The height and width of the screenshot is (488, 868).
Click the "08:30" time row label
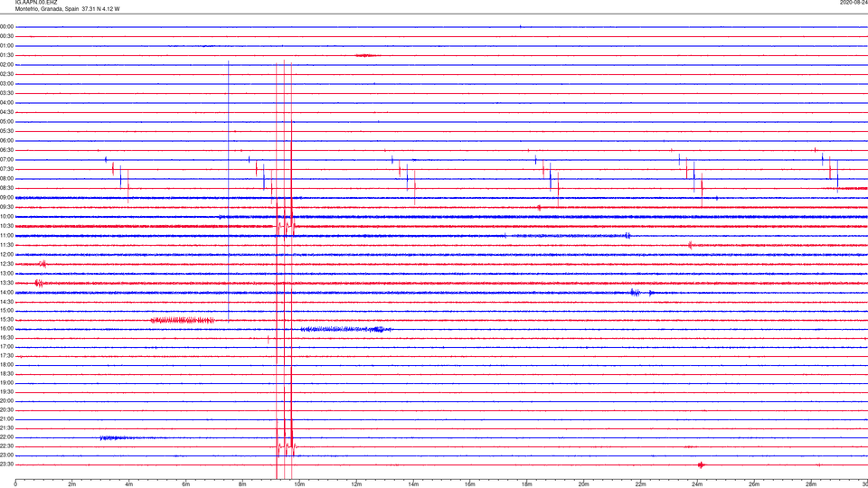pyautogui.click(x=7, y=188)
